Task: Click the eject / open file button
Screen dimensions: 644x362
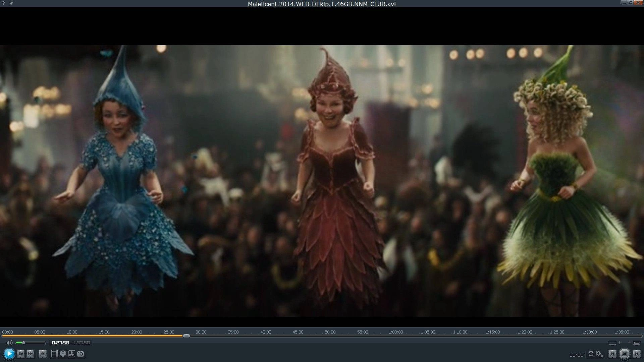Action: coord(43,354)
